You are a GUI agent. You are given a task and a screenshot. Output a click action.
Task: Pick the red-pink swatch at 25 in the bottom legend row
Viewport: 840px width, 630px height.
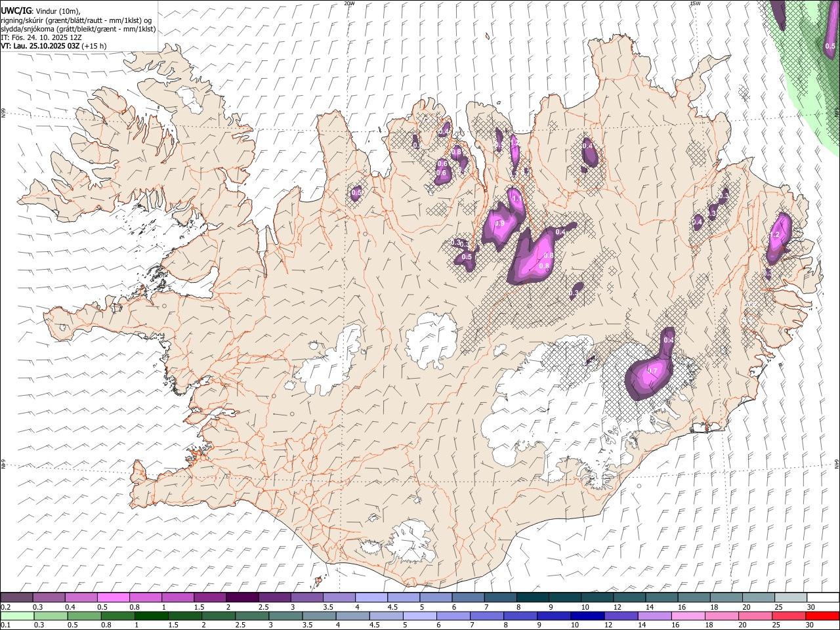(789, 616)
